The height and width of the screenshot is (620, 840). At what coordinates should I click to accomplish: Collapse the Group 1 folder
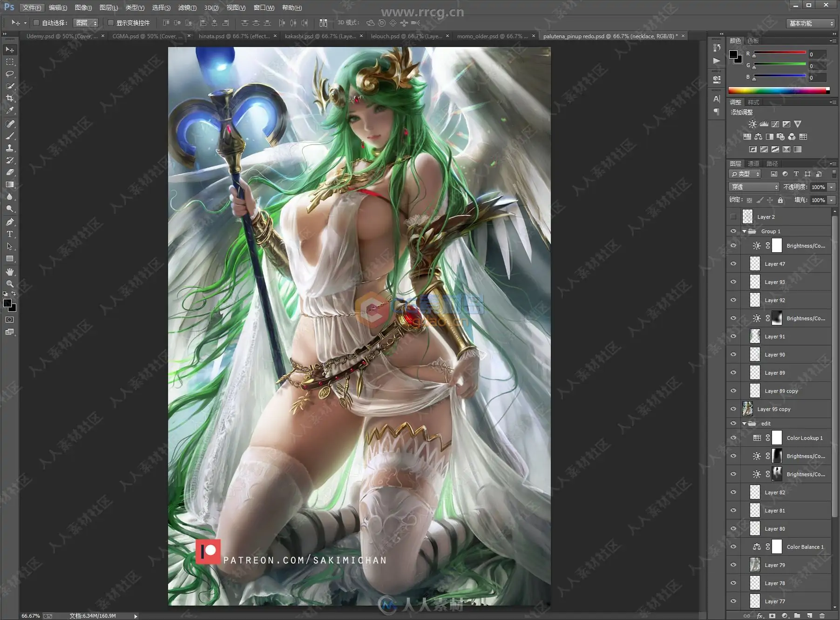coord(744,231)
